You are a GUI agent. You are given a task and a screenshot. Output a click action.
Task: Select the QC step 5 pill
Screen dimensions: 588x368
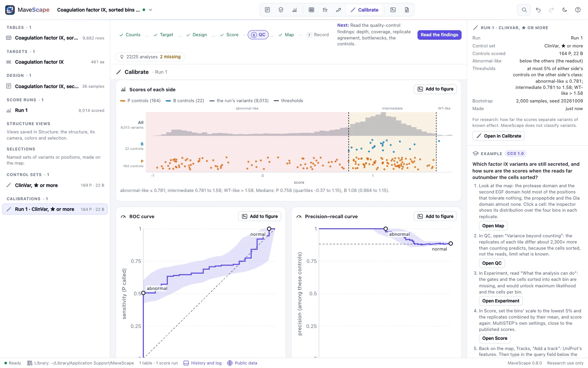258,35
